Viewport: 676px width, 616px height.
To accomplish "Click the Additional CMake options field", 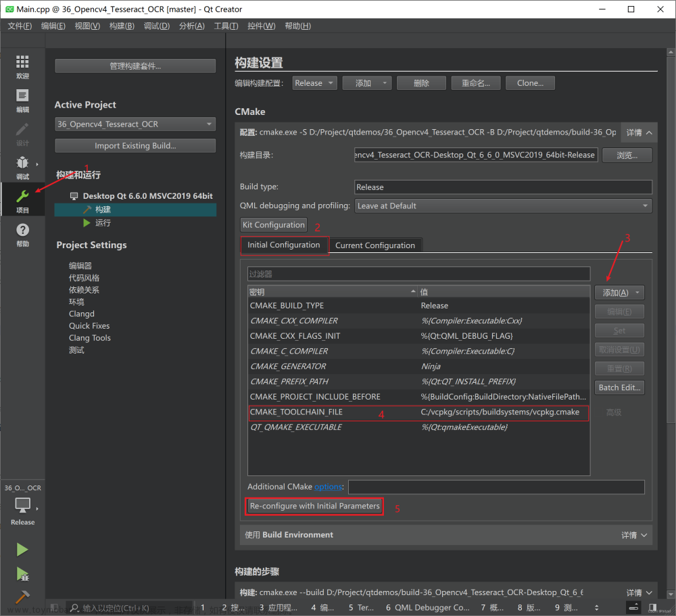I will 496,487.
